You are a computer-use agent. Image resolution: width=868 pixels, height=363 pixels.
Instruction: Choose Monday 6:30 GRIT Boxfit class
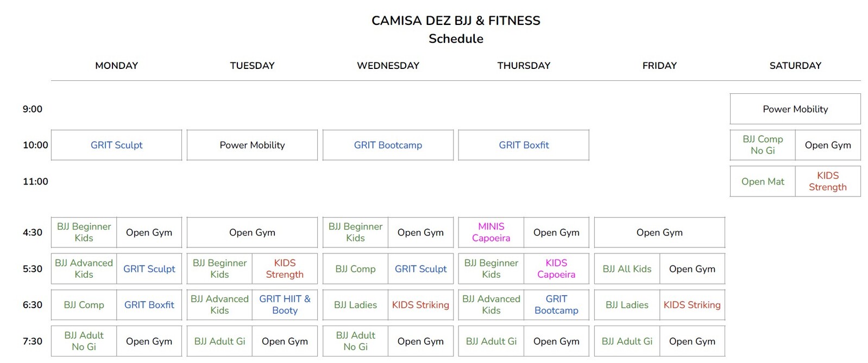coord(149,305)
